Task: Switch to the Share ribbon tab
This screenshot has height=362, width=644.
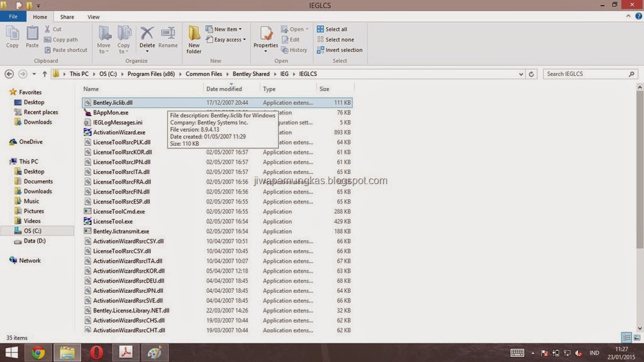Action: 67,17
